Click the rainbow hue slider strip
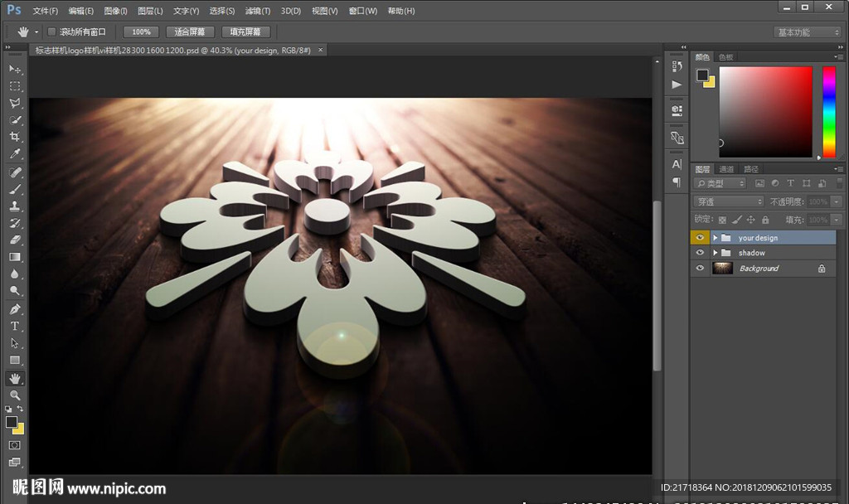 tap(828, 111)
